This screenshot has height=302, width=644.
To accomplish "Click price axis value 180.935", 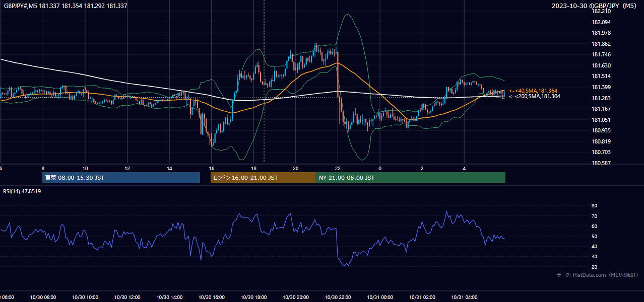I will [x=601, y=130].
